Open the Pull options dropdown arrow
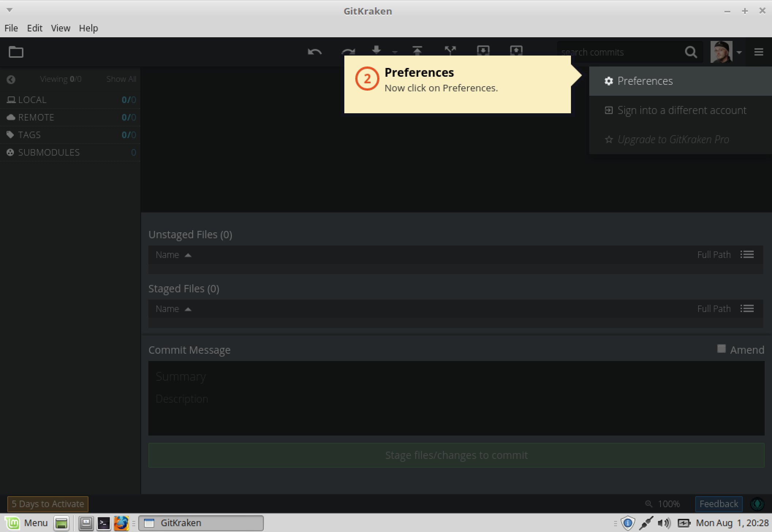 pos(395,52)
